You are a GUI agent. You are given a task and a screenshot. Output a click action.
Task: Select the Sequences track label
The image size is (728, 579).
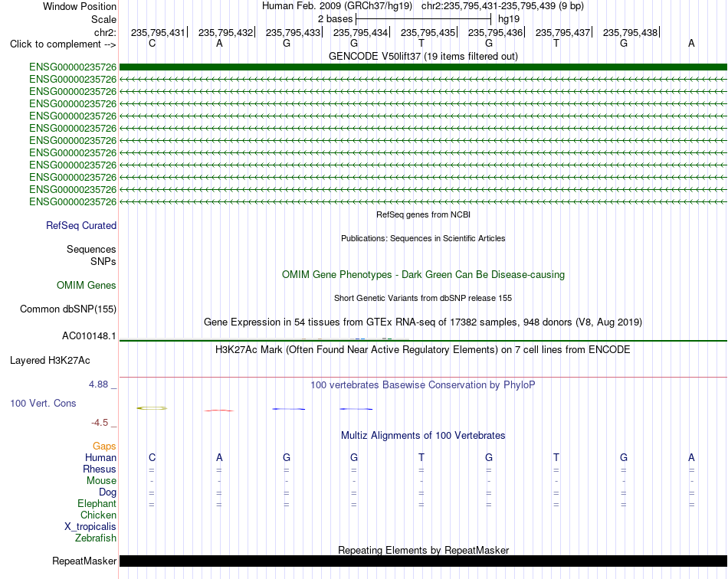91,250
